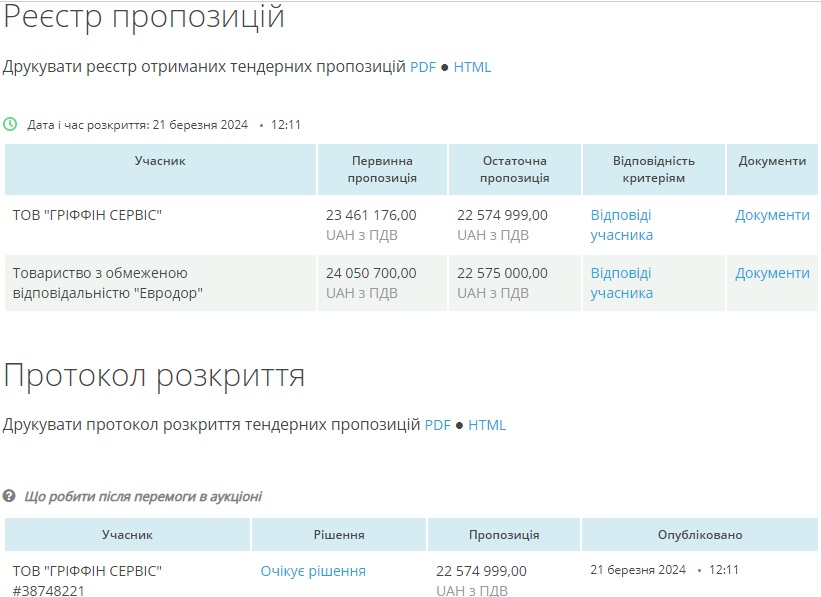This screenshot has width=821, height=597.
Task: Click "Відповідність критеріям" column header
Action: [x=653, y=169]
